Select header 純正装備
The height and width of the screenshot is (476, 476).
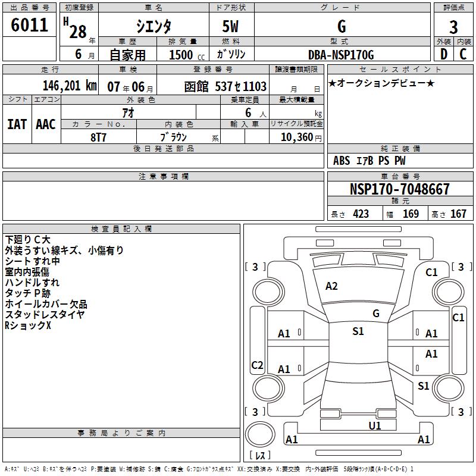(400, 148)
